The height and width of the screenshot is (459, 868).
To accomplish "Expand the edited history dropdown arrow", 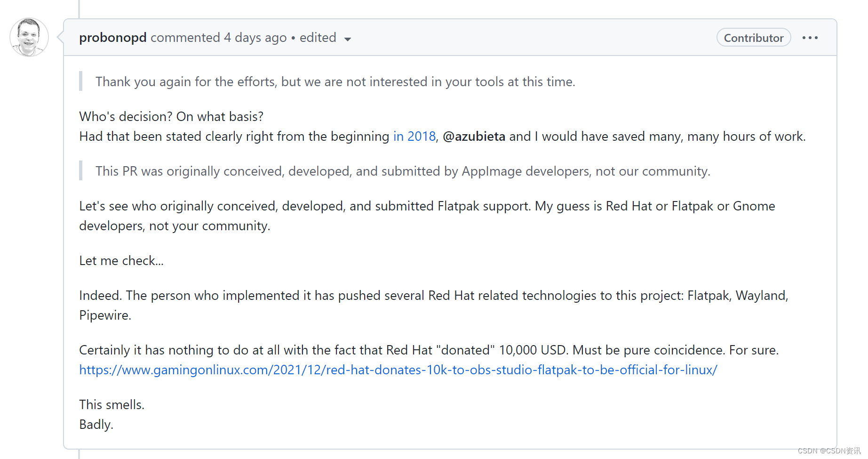I will [348, 39].
